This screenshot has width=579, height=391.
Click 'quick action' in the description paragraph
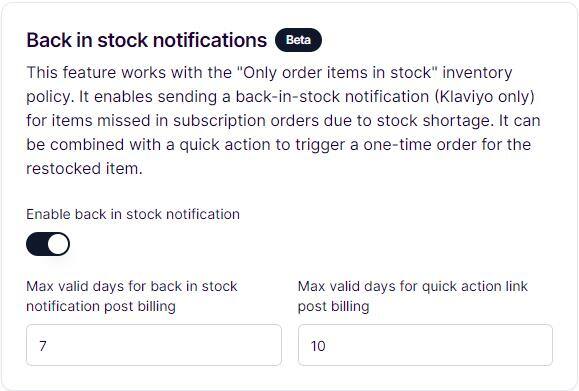coord(225,145)
